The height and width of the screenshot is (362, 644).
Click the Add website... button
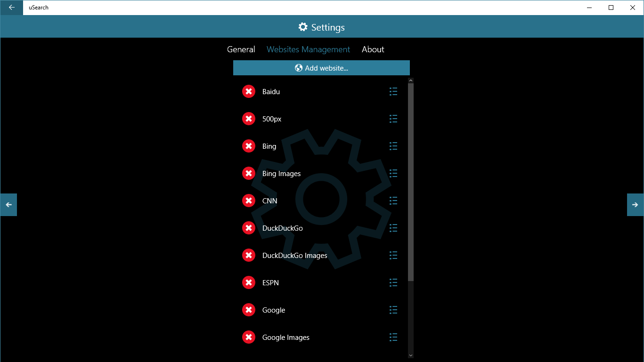coord(321,68)
